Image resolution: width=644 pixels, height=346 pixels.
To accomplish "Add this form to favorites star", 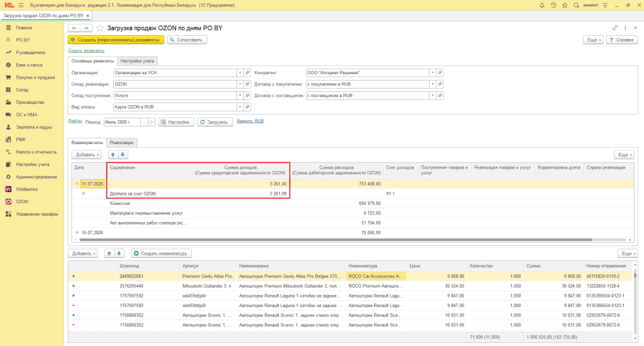I will [x=100, y=28].
